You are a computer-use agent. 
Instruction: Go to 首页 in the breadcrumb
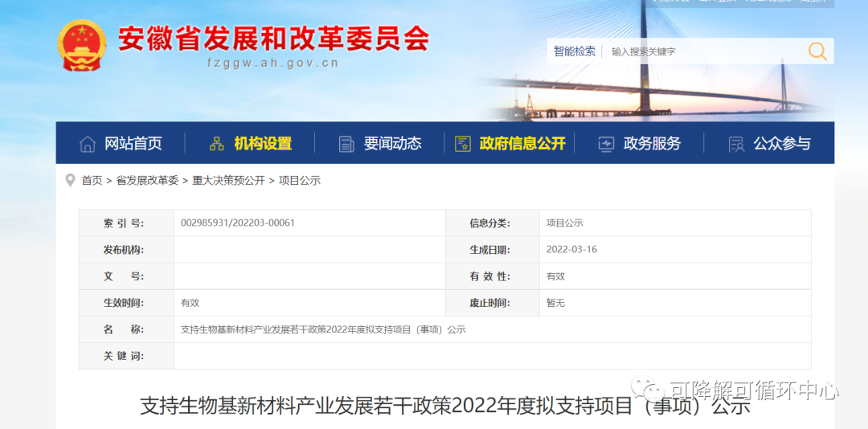coord(92,181)
